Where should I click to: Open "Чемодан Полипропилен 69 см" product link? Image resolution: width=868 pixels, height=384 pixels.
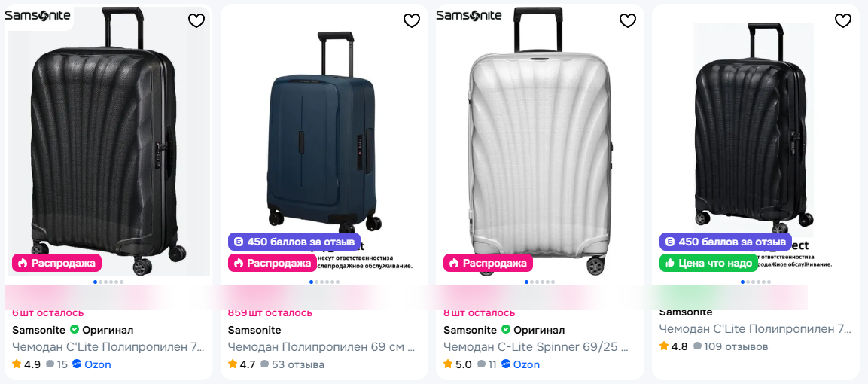click(x=321, y=347)
